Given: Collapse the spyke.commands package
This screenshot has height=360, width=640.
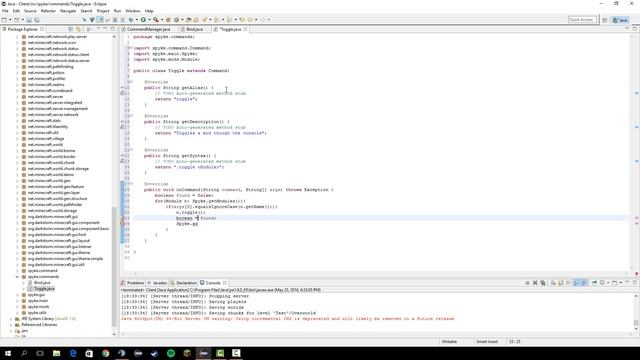Looking at the screenshot, I should click(x=18, y=277).
